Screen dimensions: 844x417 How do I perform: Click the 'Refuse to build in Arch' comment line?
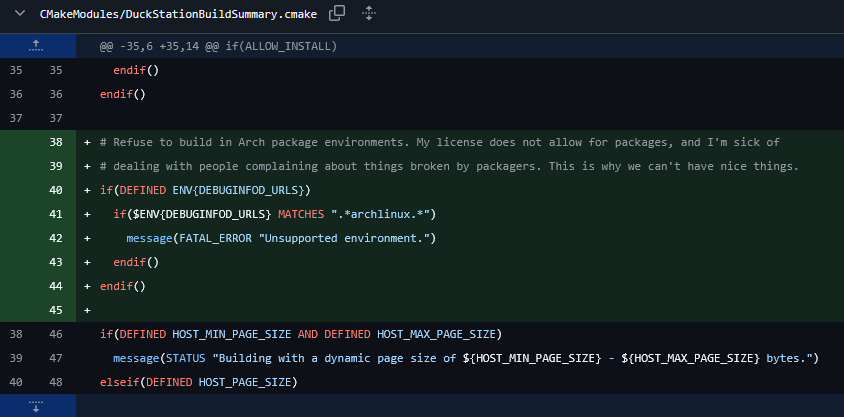(x=440, y=142)
